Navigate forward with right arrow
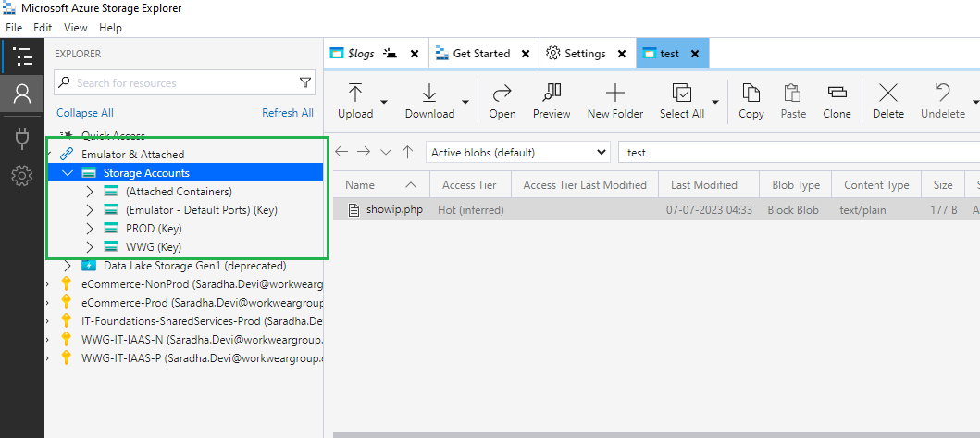980x438 pixels. point(364,152)
